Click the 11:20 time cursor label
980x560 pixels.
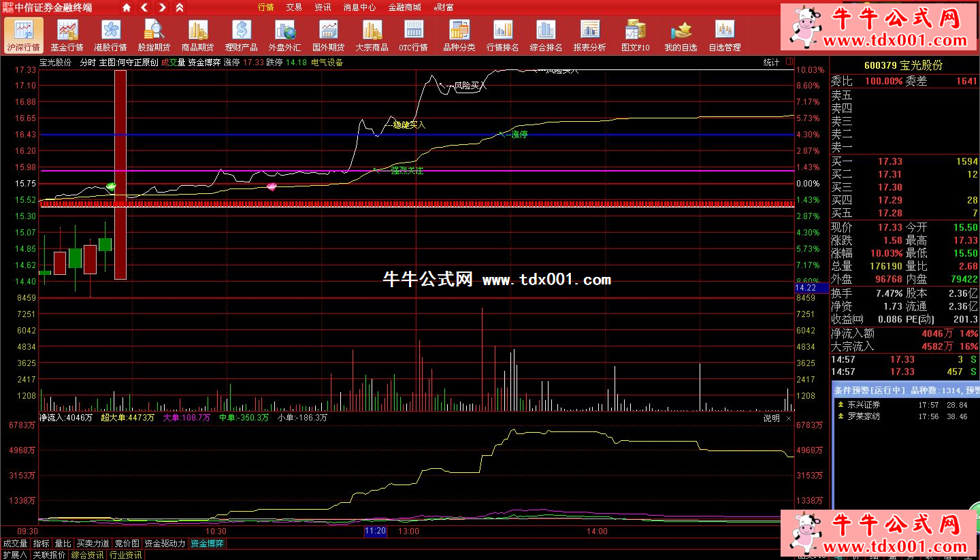(375, 531)
